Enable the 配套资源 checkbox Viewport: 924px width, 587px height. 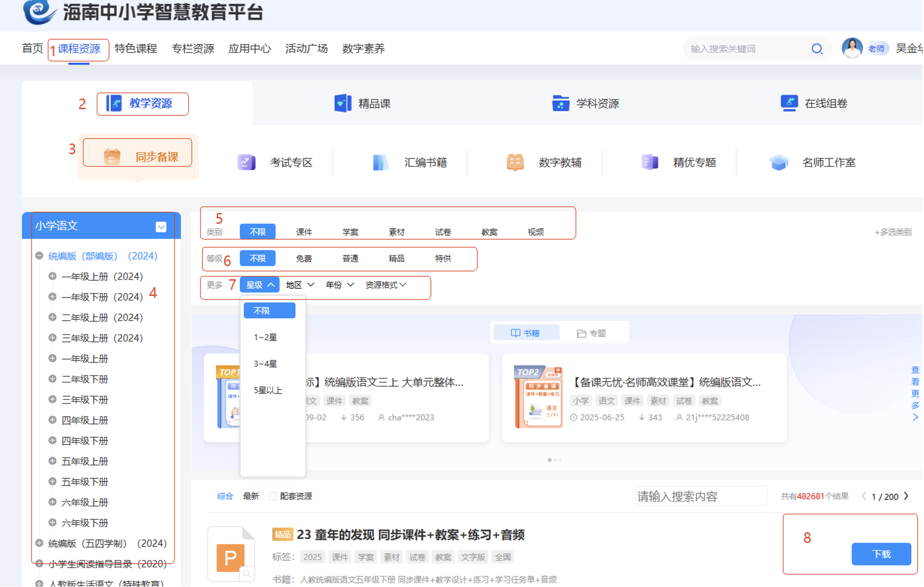(273, 496)
